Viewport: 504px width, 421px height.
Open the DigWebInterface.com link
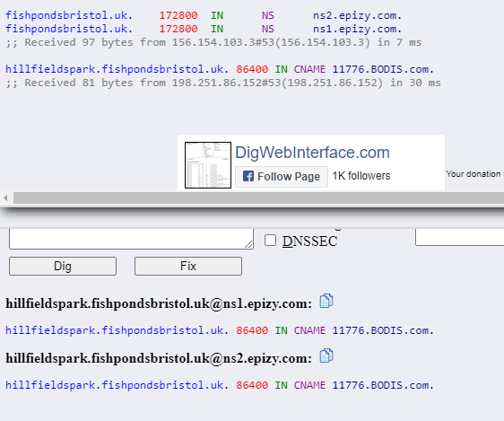pyautogui.click(x=312, y=153)
